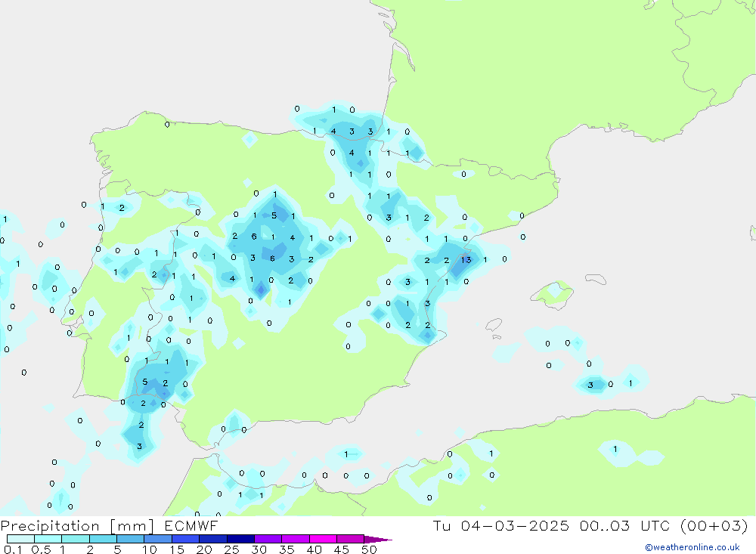Click the legend label "50"
Screen dimensions: 756x554
coord(369,549)
